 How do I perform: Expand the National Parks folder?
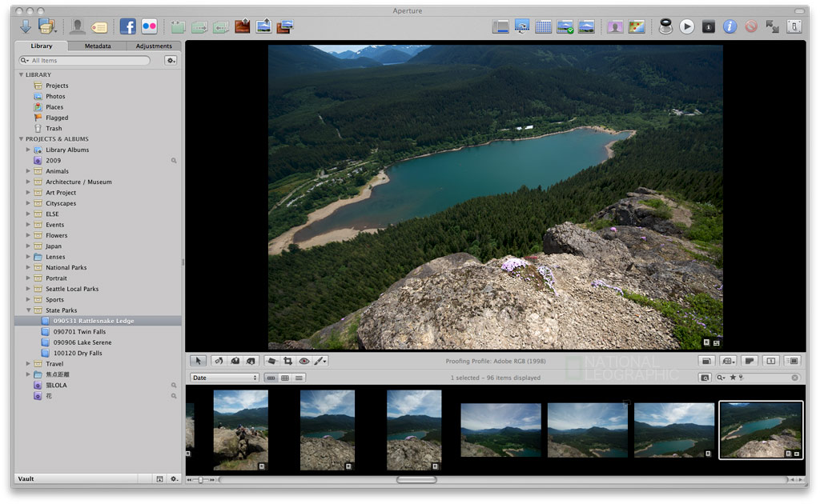28,267
